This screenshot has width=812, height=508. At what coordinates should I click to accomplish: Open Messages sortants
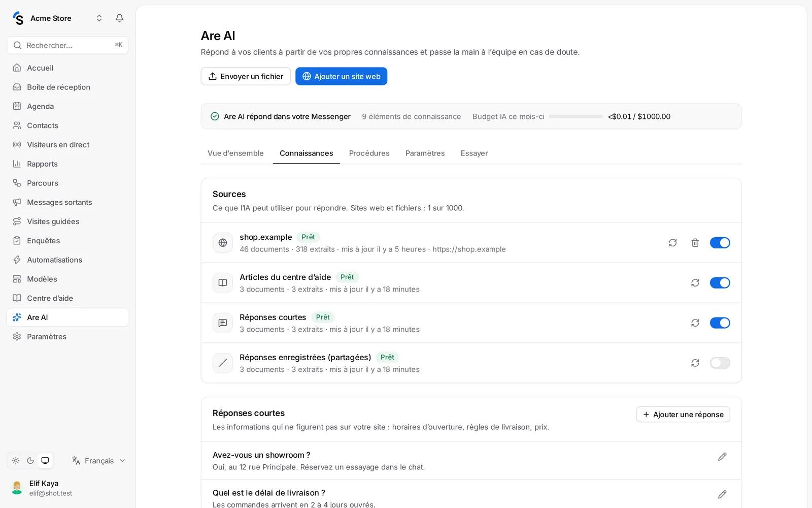point(67,202)
